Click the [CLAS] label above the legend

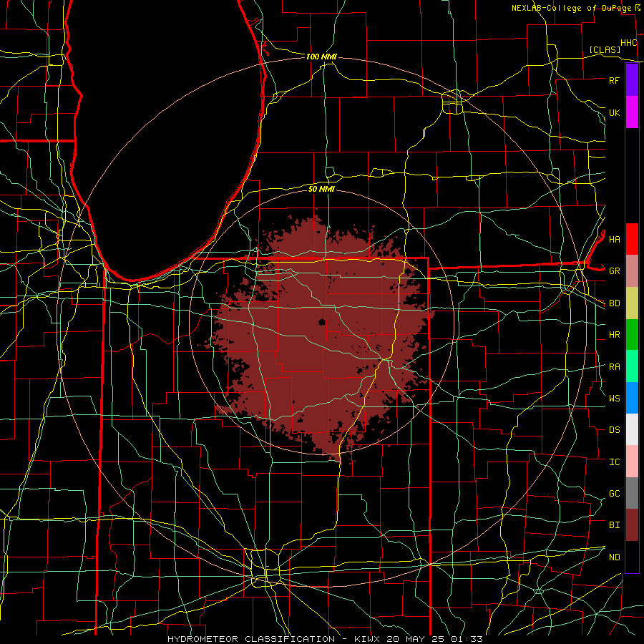(605, 49)
